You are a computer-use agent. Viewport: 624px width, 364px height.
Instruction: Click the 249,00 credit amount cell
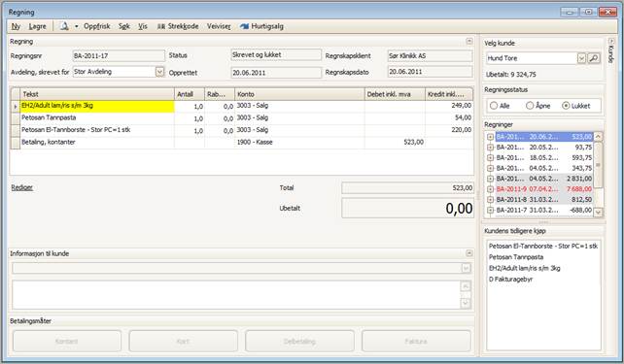[449, 106]
